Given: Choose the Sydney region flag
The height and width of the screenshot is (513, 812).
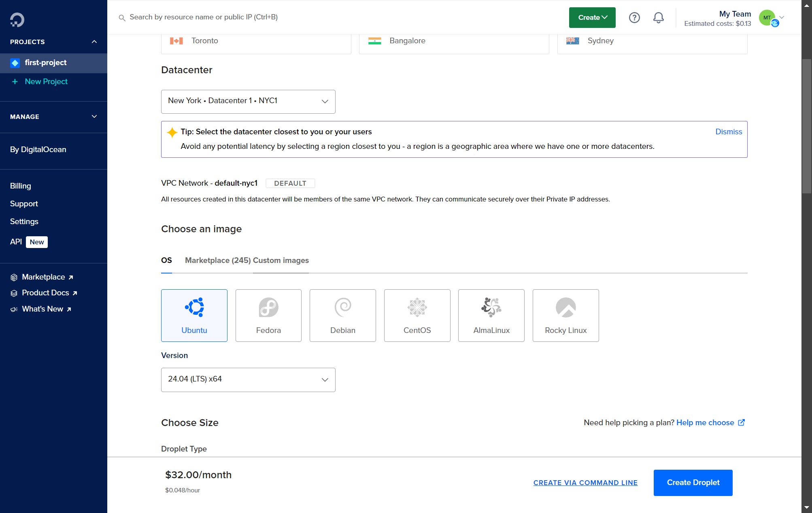Looking at the screenshot, I should (573, 41).
